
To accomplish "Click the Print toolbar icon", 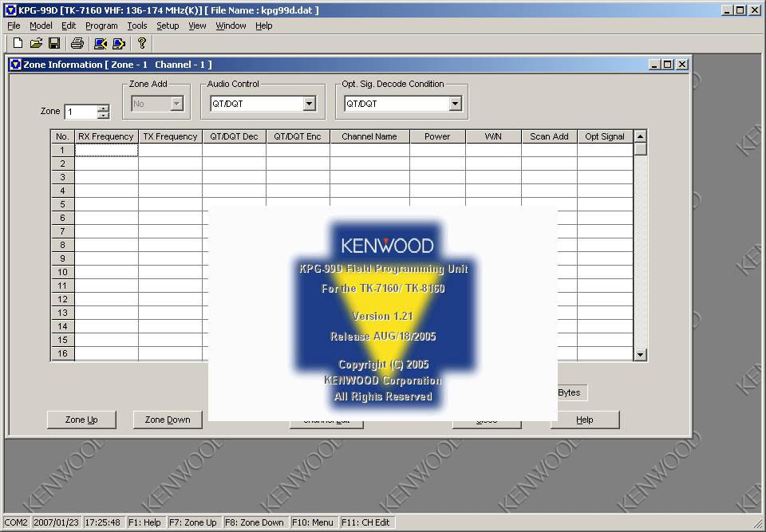I will (x=77, y=44).
